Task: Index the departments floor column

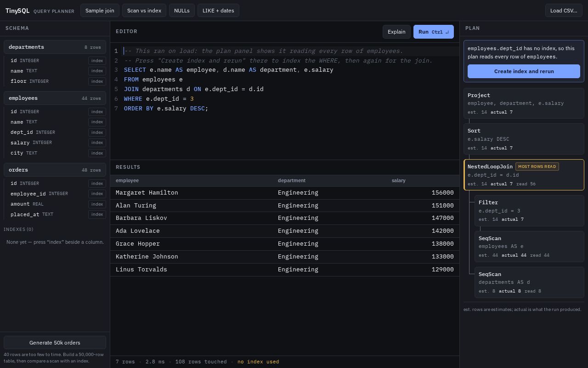Action: coord(97,81)
